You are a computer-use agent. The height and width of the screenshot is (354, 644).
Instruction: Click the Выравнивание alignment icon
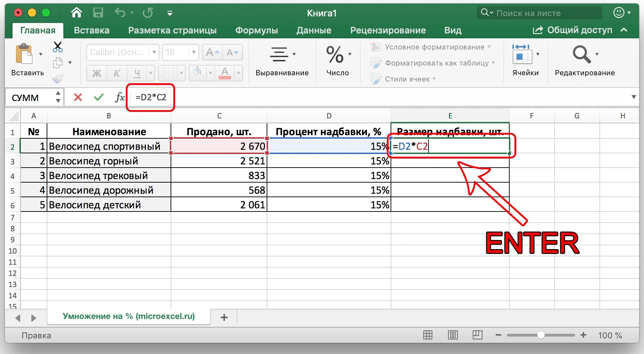tap(279, 54)
